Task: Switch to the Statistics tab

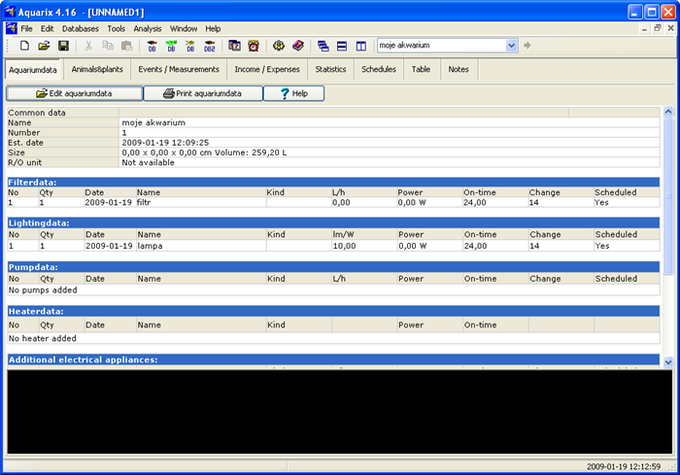Action: point(330,69)
